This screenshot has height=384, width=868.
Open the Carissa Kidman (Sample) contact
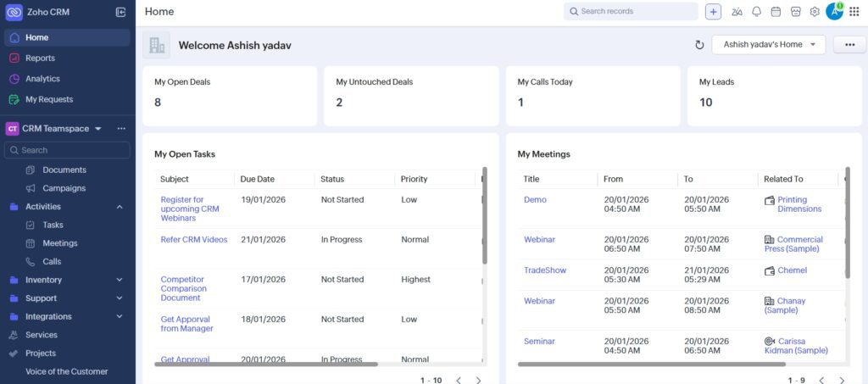[x=796, y=346]
